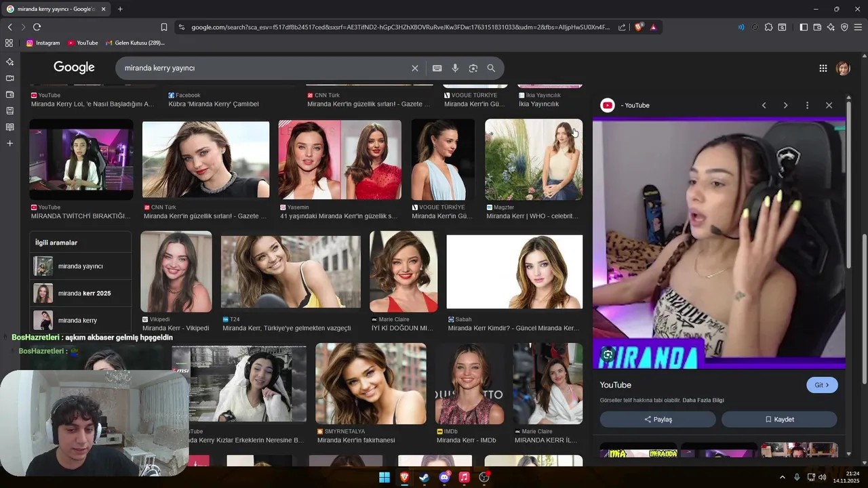Reload the current Google page

[37, 27]
